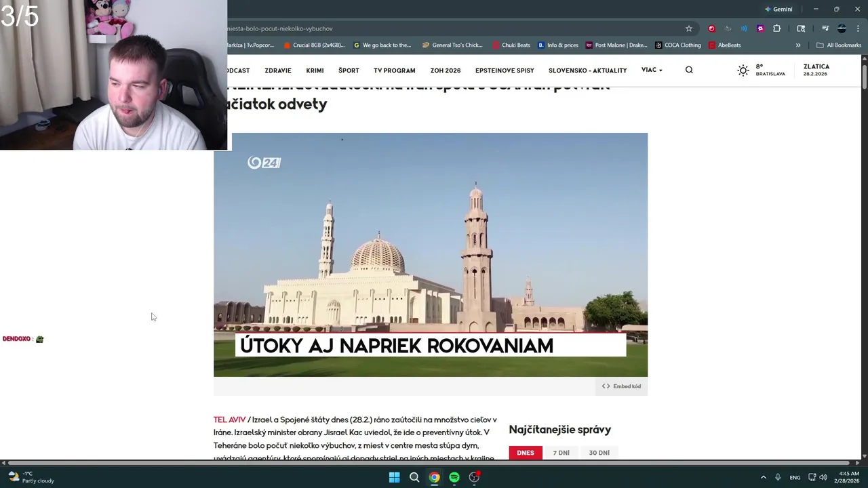Select the DNES most-read tab
The image size is (868, 488).
click(x=526, y=453)
